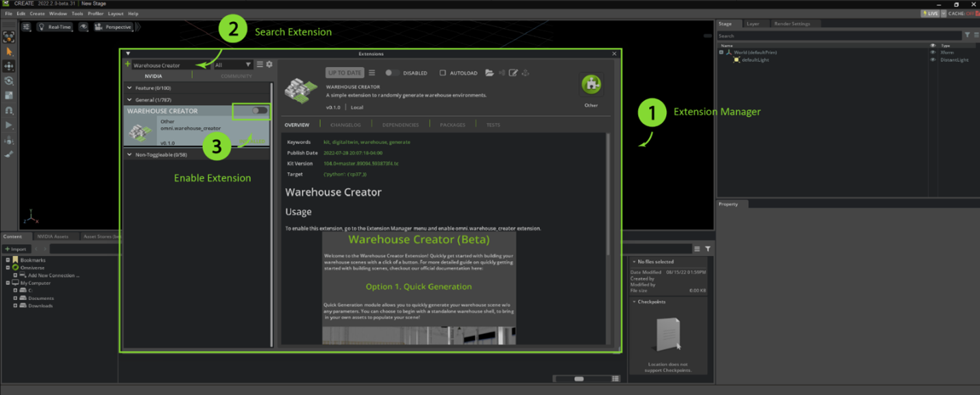Image resolution: width=980 pixels, height=395 pixels.
Task: Expand the Bookmarks tree node
Action: tap(8, 260)
